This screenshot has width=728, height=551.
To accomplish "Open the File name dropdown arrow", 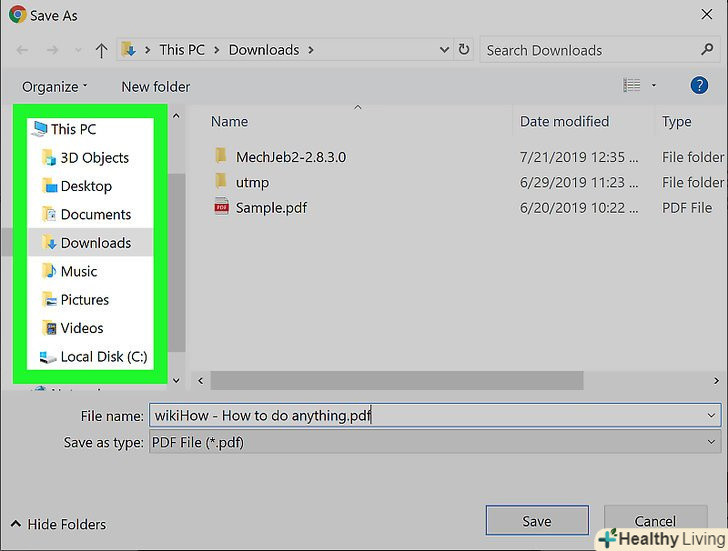I will [x=711, y=415].
